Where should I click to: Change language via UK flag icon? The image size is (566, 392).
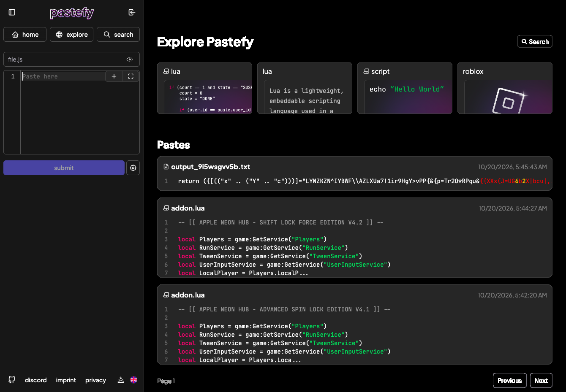[133, 380]
